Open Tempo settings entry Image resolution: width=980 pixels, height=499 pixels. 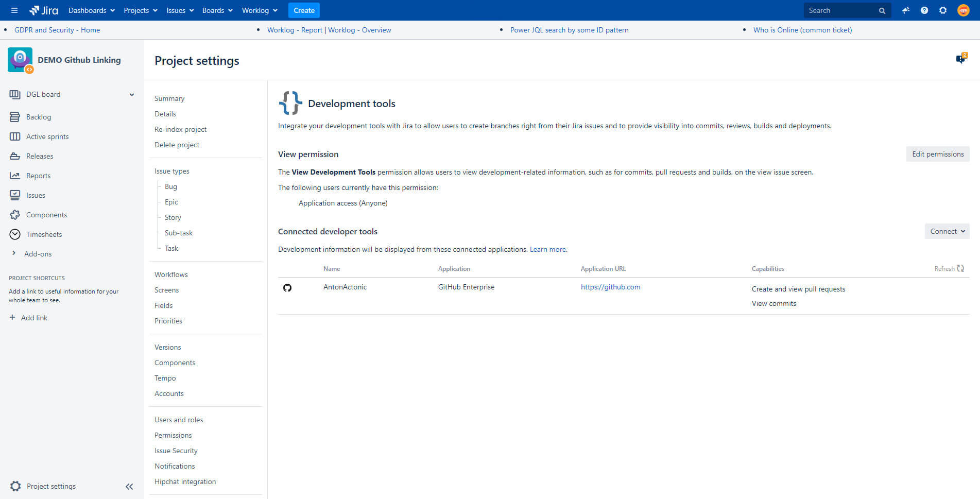pyautogui.click(x=165, y=378)
